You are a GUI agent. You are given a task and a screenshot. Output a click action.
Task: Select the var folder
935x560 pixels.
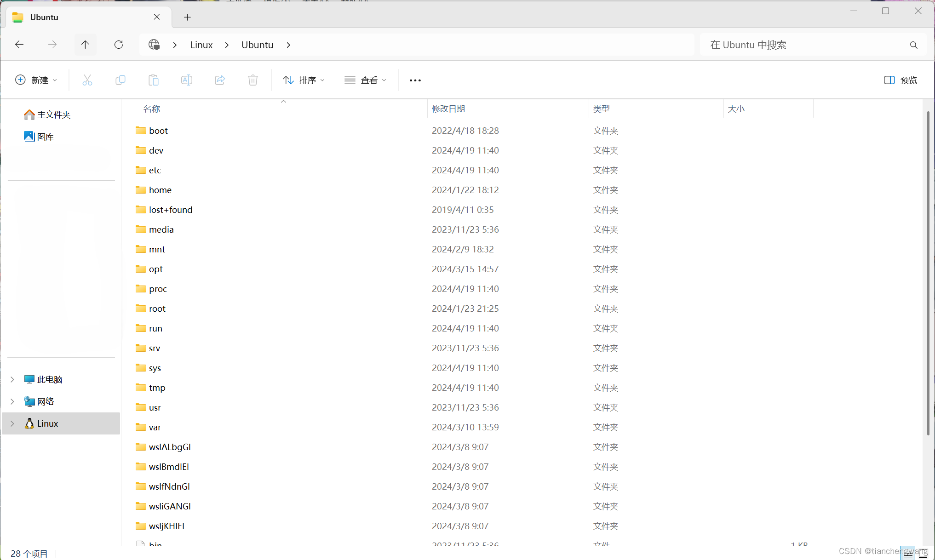[x=155, y=427]
